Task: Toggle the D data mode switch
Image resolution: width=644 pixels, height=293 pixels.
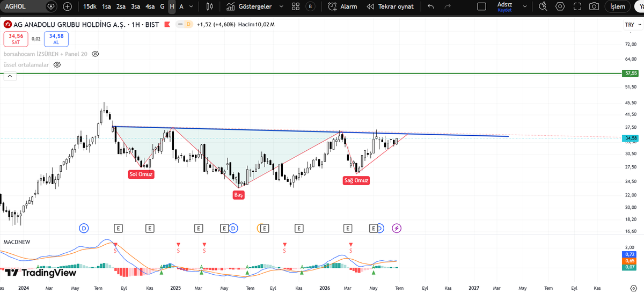Action: coord(185,25)
